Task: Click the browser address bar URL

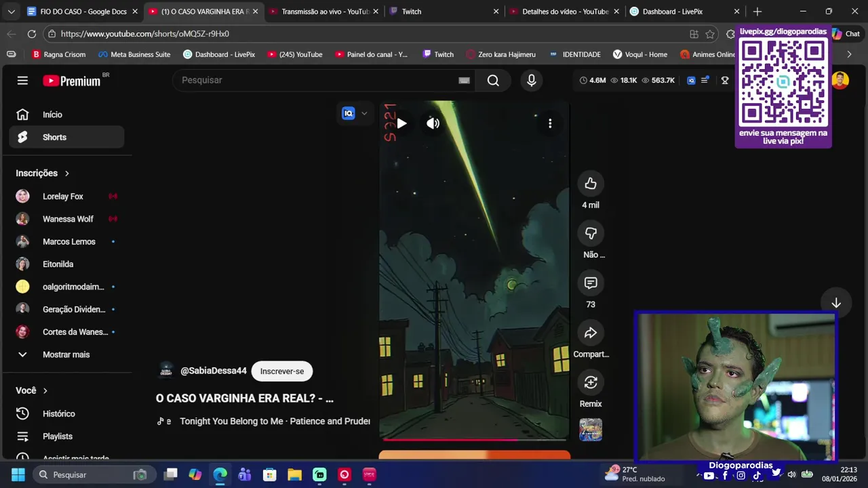Action: pyautogui.click(x=144, y=34)
